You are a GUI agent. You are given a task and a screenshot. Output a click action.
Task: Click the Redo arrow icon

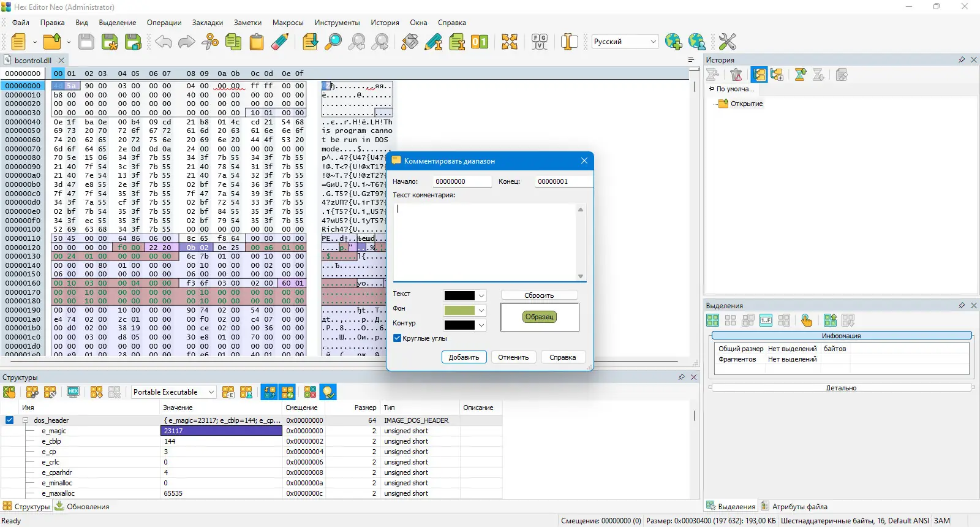click(x=187, y=42)
